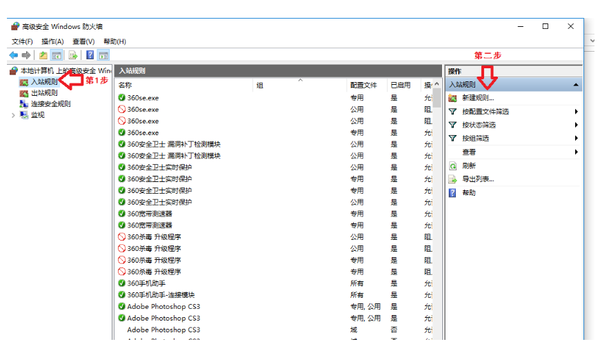Open the 查看 submenu in the actions pane
The height and width of the screenshot is (364, 600).
pyautogui.click(x=513, y=152)
